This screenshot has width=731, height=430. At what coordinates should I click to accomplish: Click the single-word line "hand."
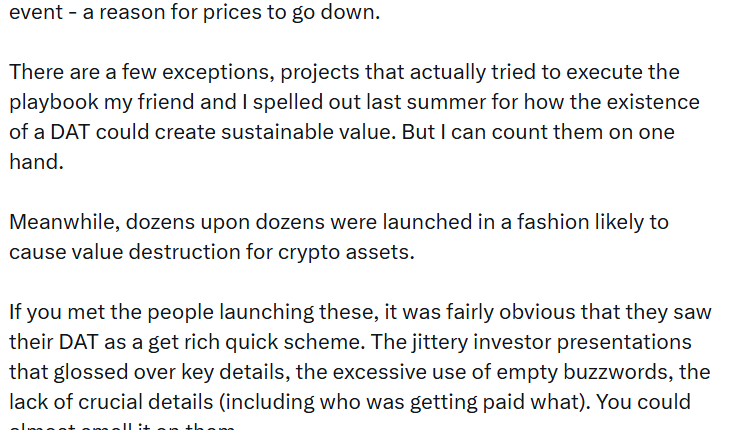36,162
